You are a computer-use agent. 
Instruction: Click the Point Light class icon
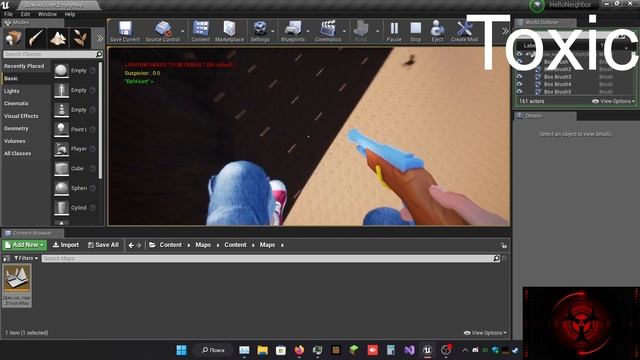click(61, 129)
